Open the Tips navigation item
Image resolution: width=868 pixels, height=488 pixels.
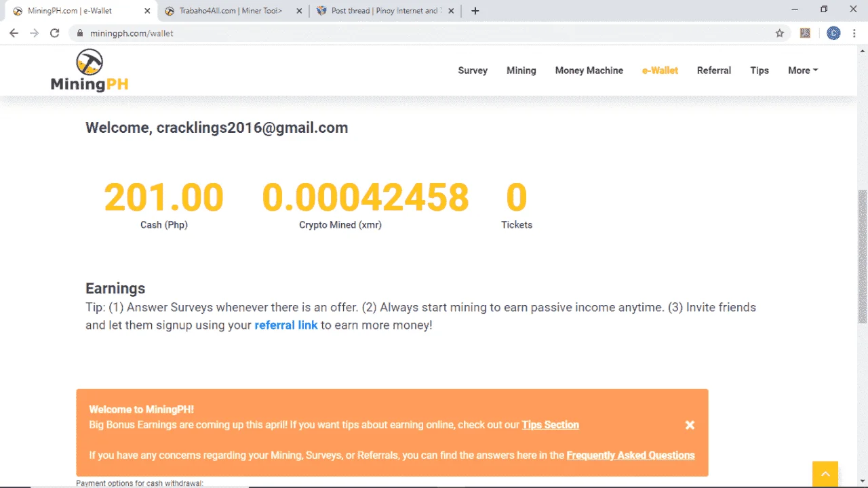click(x=759, y=70)
